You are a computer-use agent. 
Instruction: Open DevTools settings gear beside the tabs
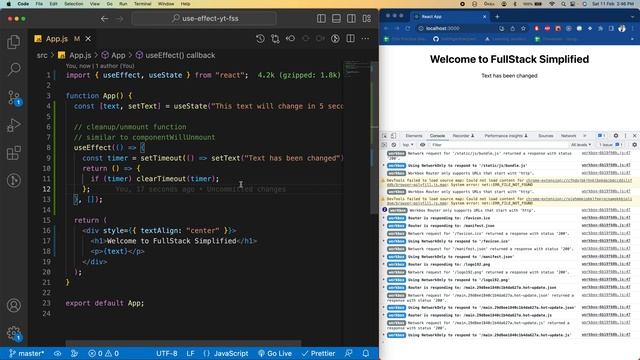coord(616,136)
